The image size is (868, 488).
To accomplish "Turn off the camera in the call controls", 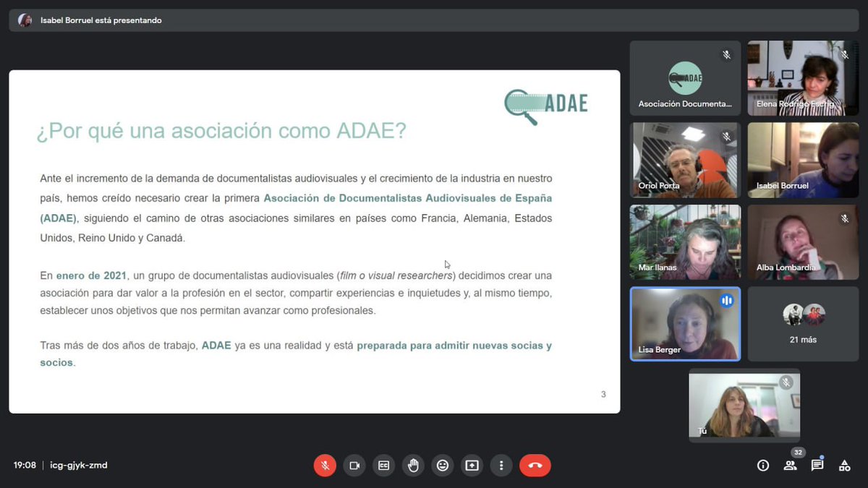I will pos(354,466).
